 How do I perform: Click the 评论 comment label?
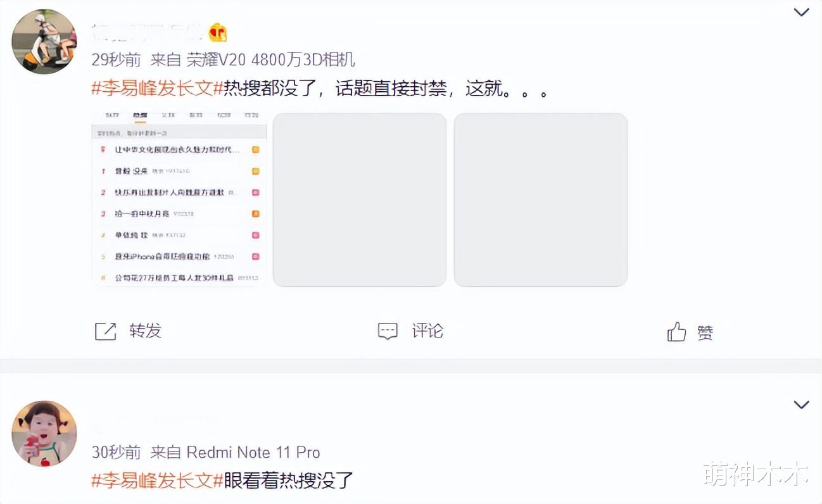(x=427, y=331)
